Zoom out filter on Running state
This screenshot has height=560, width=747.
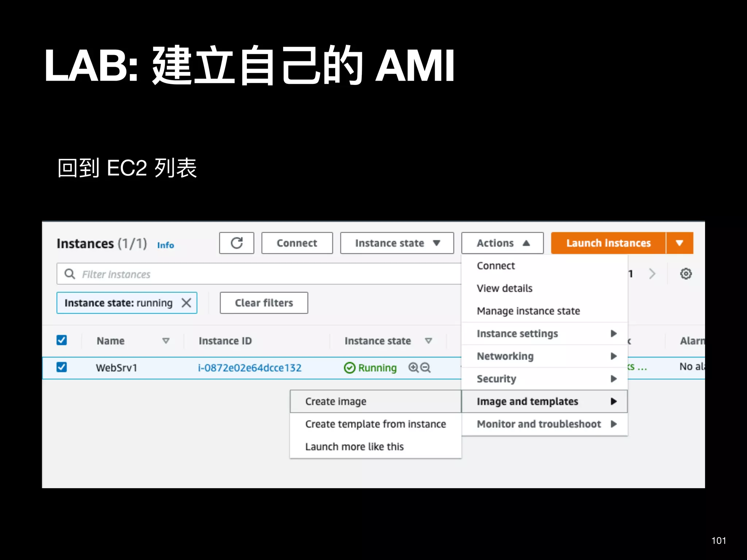click(x=425, y=367)
